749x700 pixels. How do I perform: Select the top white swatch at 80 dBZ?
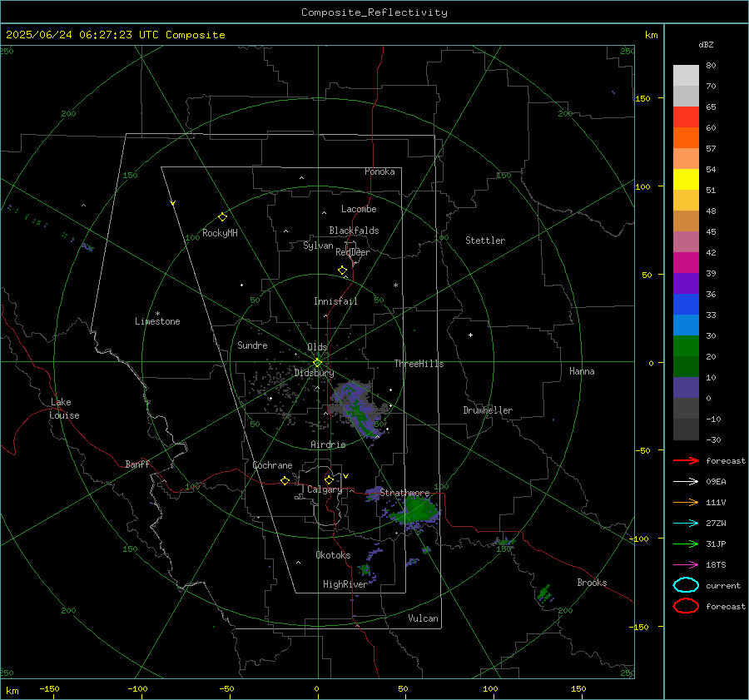coord(686,75)
